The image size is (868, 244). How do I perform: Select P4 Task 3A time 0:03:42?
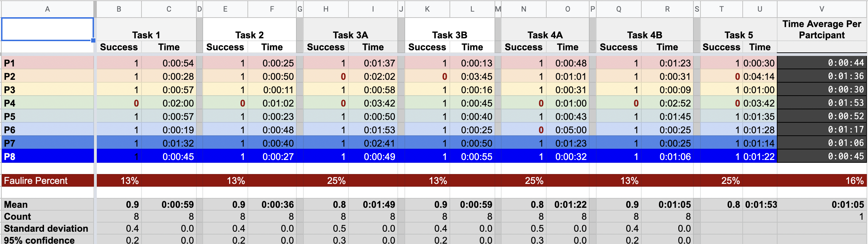[373, 103]
